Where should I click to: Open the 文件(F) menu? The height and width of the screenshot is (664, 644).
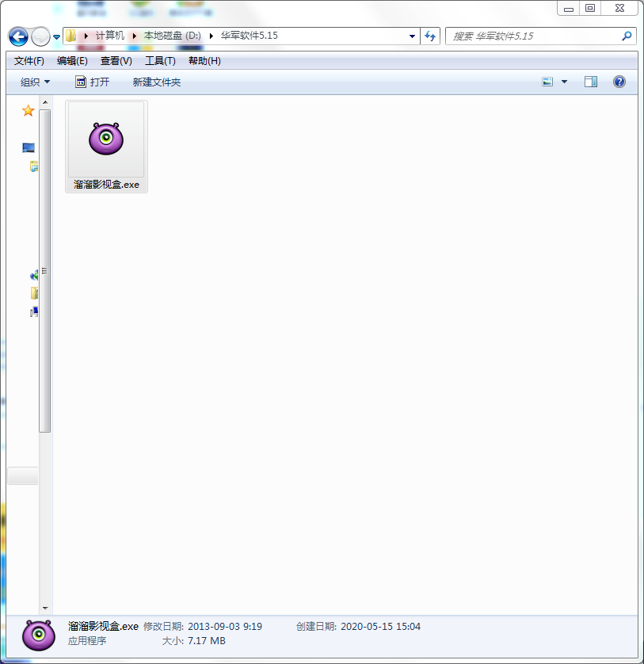coord(29,61)
